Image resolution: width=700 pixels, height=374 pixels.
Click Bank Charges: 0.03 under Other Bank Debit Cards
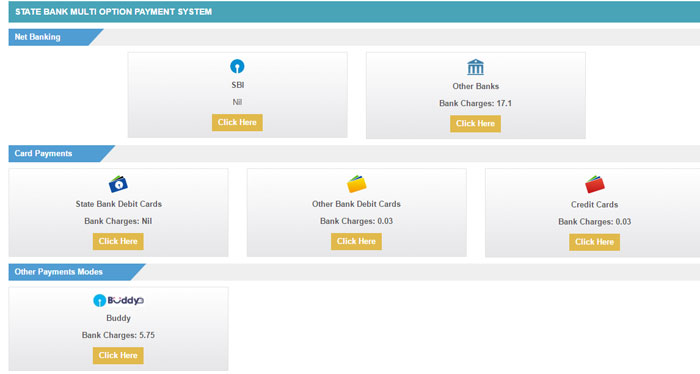(356, 221)
